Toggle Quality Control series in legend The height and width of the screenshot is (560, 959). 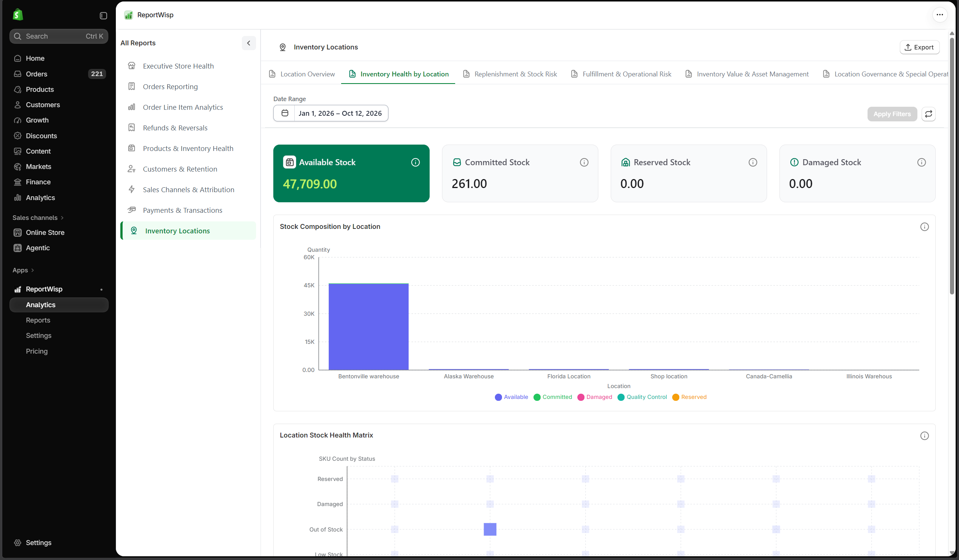(642, 397)
